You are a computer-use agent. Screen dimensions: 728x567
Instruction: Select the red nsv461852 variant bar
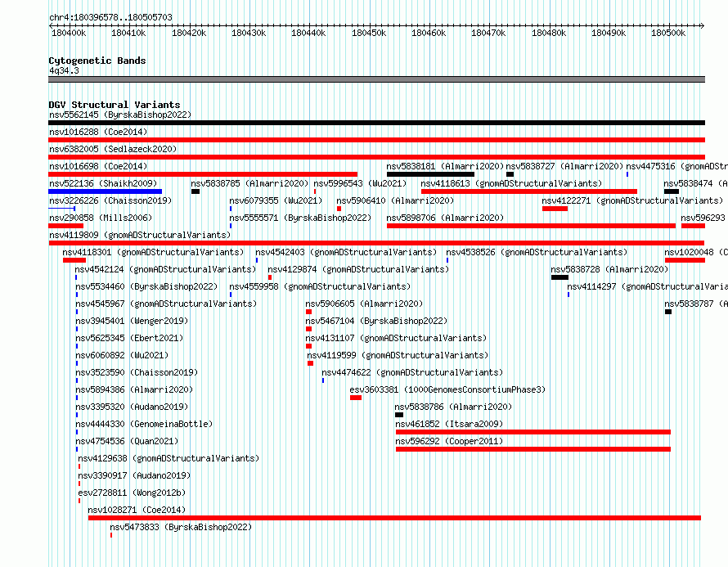(533, 432)
